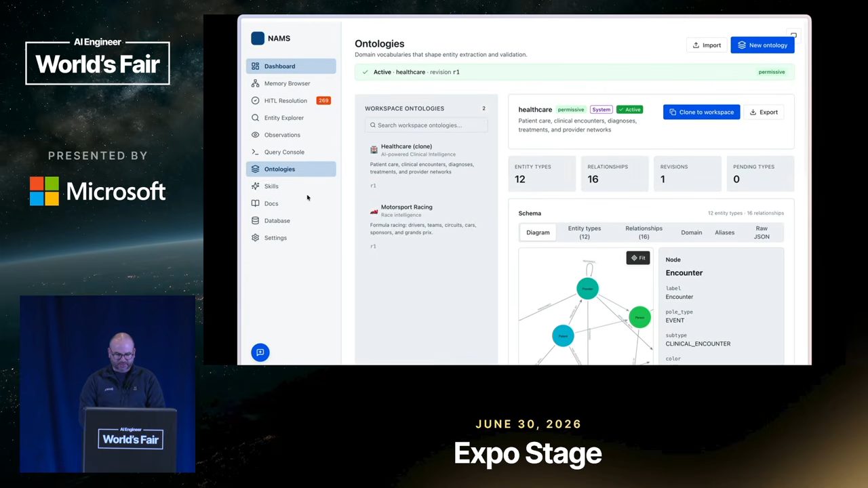Click the System badge beside healthcare
The height and width of the screenshot is (488, 868).
tap(601, 109)
